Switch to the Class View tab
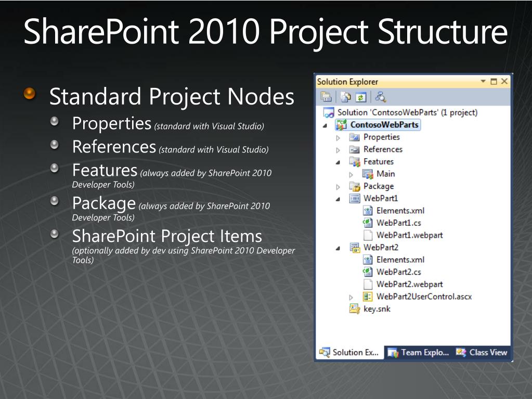 pos(482,353)
